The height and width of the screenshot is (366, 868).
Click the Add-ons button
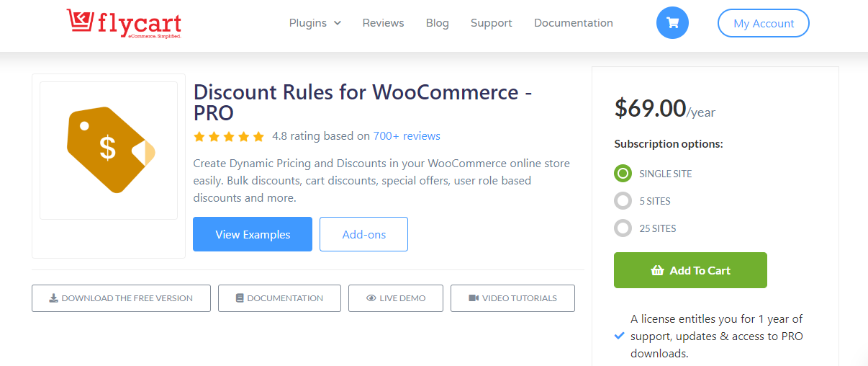(363, 234)
